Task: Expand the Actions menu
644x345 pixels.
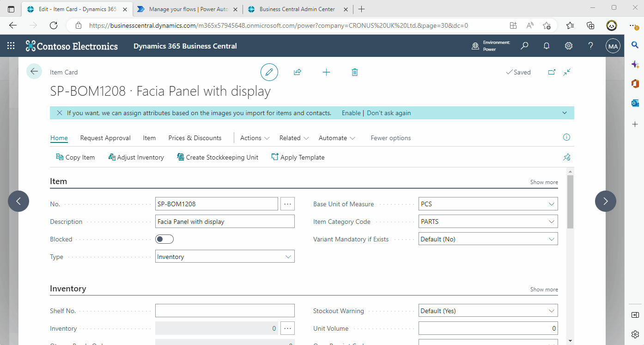Action: [254, 138]
